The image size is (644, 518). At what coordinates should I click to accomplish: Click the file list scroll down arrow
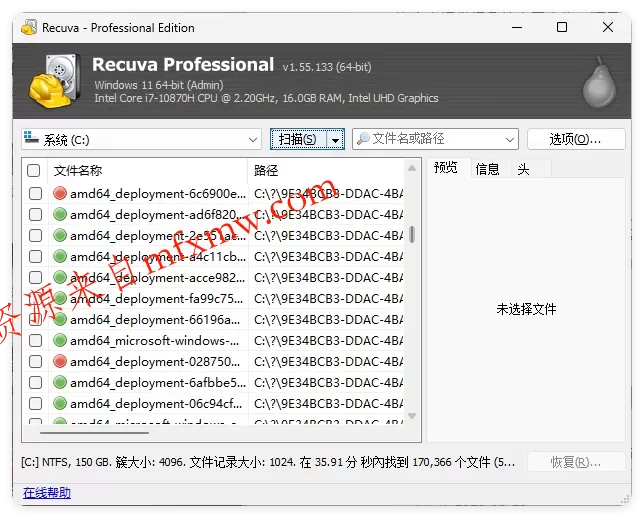pyautogui.click(x=412, y=416)
